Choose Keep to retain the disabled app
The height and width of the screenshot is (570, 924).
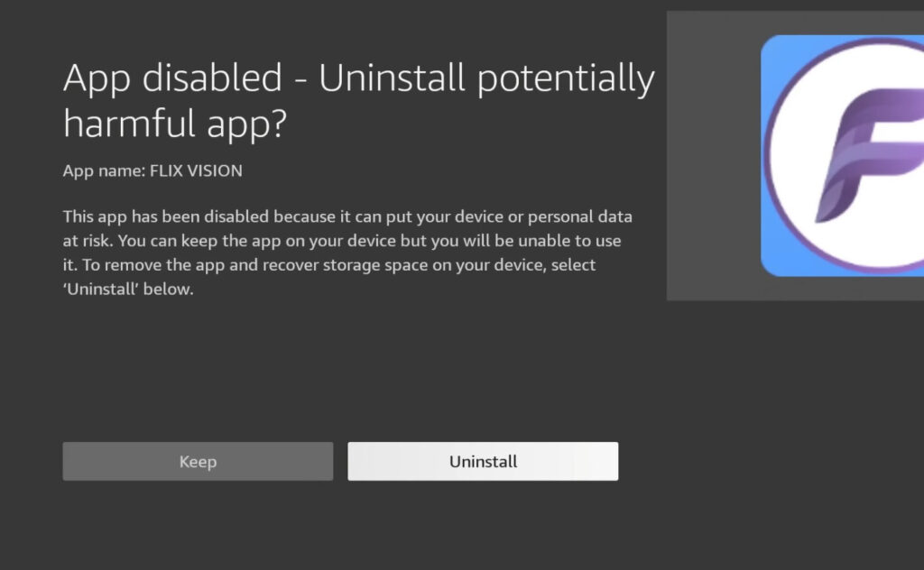pyautogui.click(x=198, y=461)
